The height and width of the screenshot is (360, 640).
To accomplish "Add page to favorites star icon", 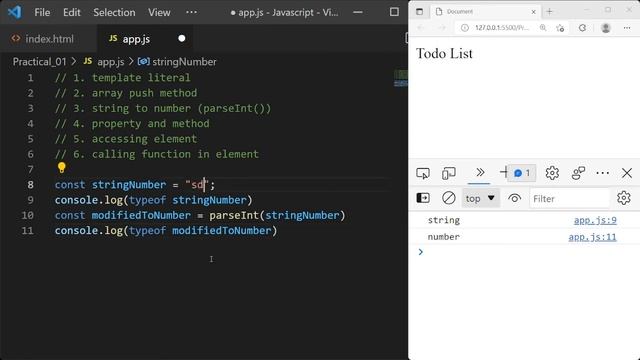I will [560, 28].
